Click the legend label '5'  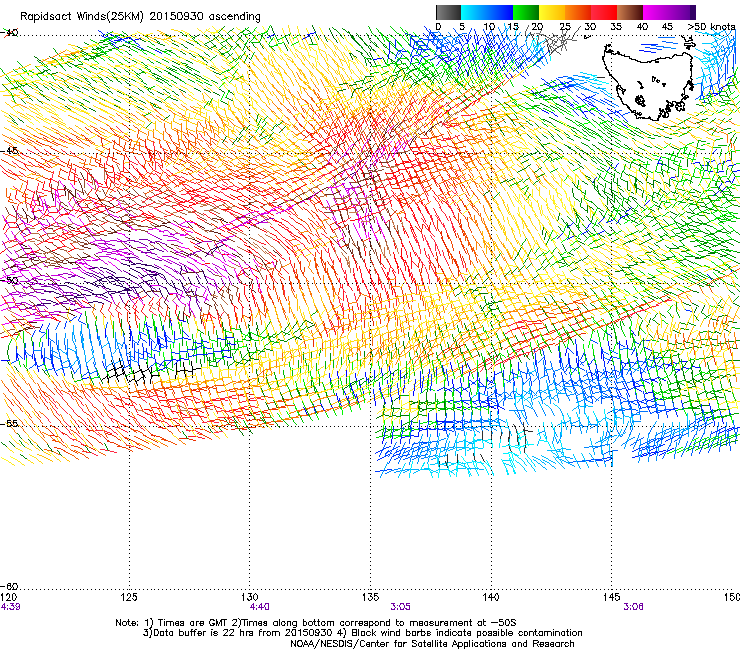[x=462, y=26]
